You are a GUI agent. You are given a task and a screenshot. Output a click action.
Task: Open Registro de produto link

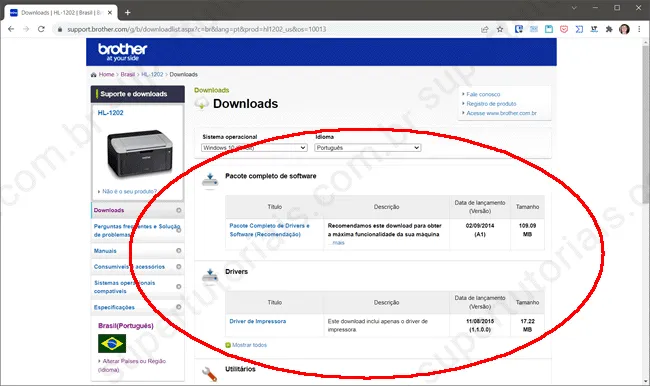coord(491,104)
